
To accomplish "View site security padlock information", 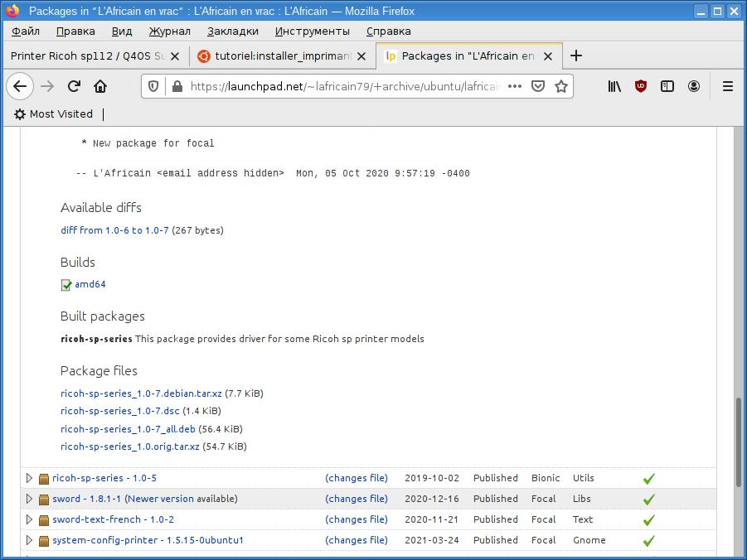I will pyautogui.click(x=177, y=86).
